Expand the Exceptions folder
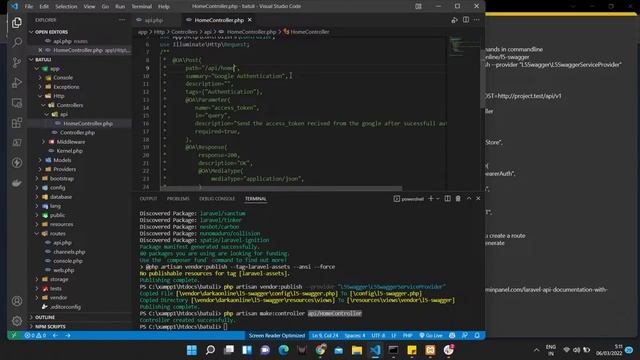 tap(66, 87)
